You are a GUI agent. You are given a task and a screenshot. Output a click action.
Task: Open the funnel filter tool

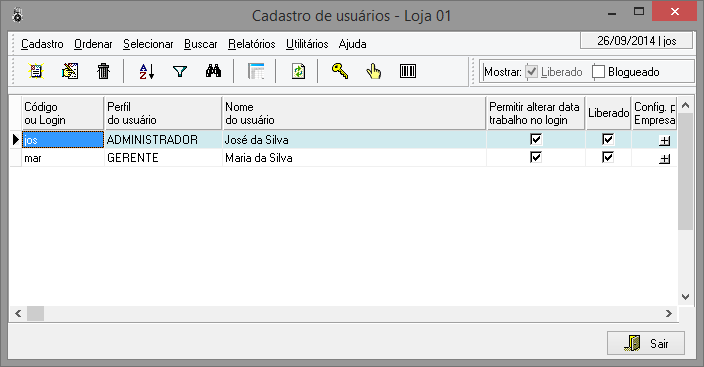[180, 71]
